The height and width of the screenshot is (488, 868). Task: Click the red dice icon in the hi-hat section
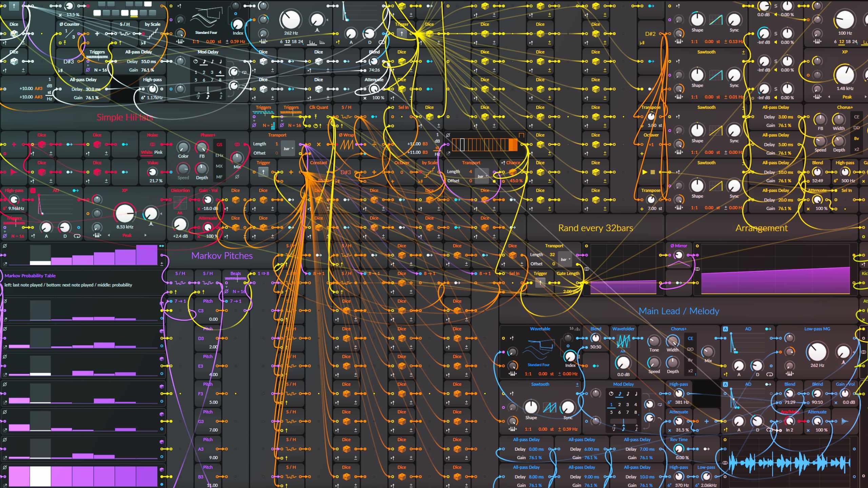pyautogui.click(x=42, y=144)
